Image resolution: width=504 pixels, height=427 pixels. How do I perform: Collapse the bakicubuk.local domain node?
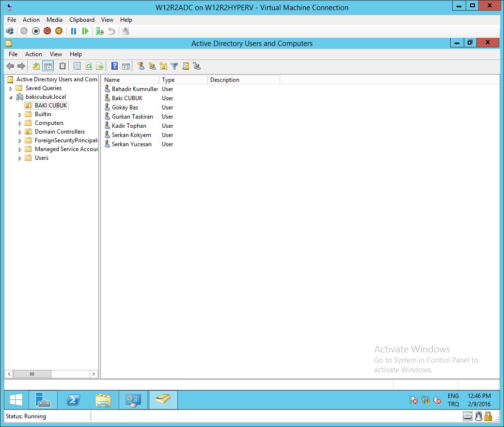[11, 97]
